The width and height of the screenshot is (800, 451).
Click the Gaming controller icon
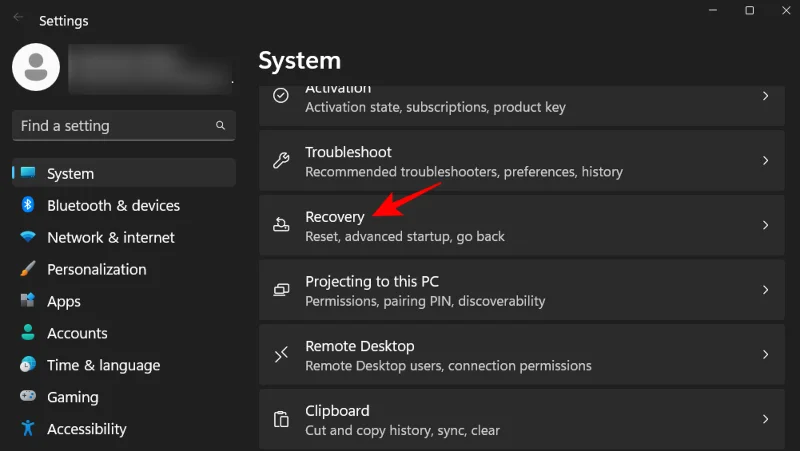point(28,395)
